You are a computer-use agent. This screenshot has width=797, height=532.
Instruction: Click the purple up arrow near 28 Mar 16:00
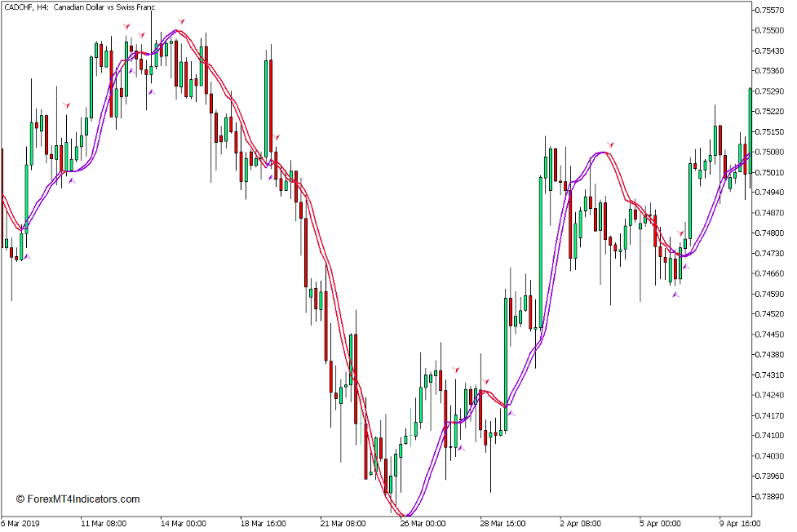512,414
